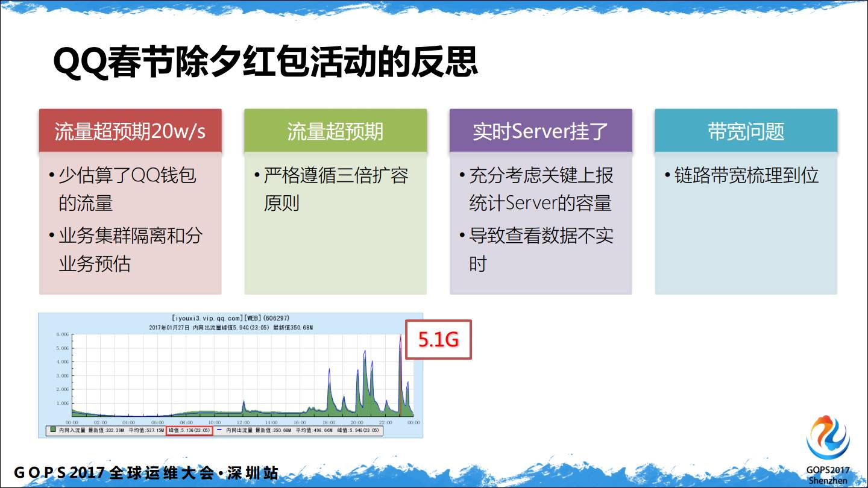Click the 02:00 x-axis label

(x=100, y=422)
